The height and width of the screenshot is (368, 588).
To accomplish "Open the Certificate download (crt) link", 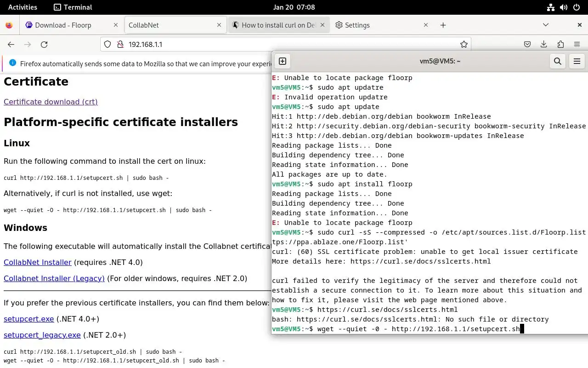I will [x=51, y=102].
